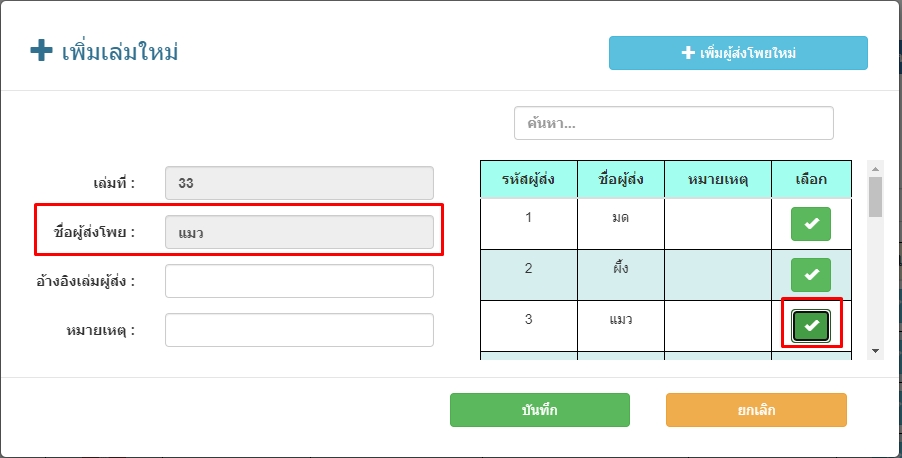Click the เล่มที่ field showing 33
902x458 pixels.
298,183
